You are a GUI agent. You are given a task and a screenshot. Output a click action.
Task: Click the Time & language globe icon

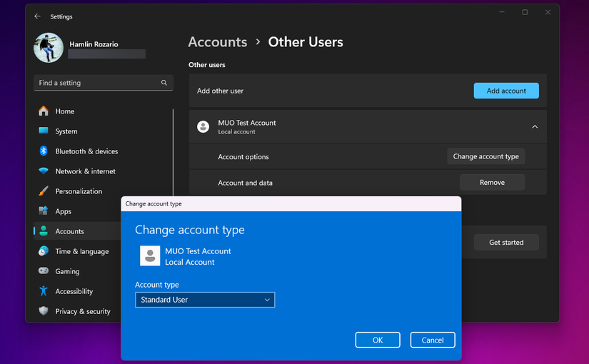coord(44,251)
